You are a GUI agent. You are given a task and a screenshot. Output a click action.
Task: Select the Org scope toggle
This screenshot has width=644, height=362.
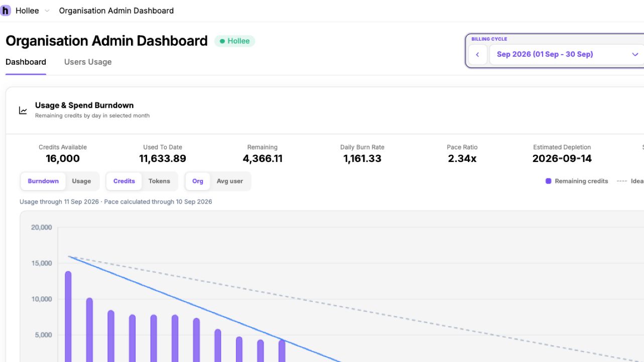198,181
